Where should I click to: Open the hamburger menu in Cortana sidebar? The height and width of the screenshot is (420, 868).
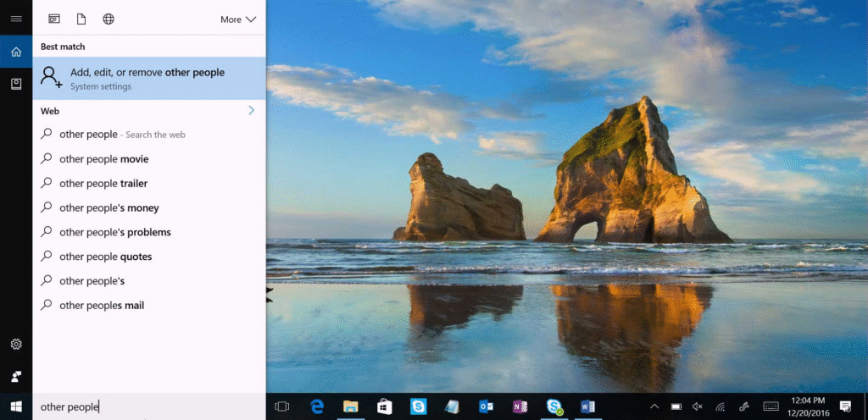[x=16, y=19]
